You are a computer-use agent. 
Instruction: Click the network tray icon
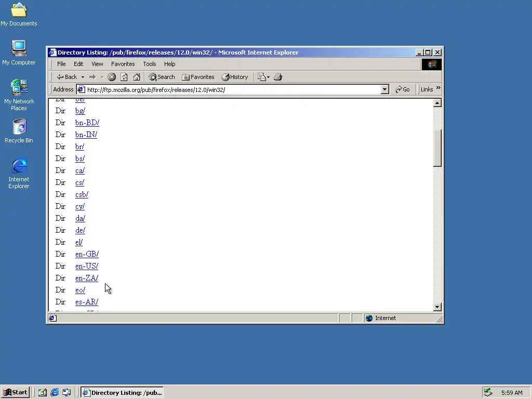pyautogui.click(x=488, y=393)
